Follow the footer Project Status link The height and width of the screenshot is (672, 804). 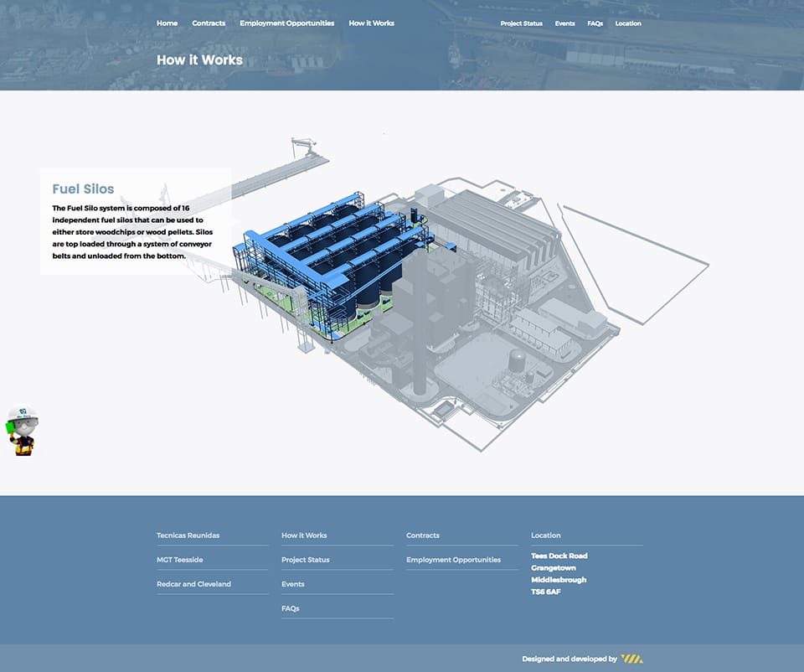(x=306, y=560)
